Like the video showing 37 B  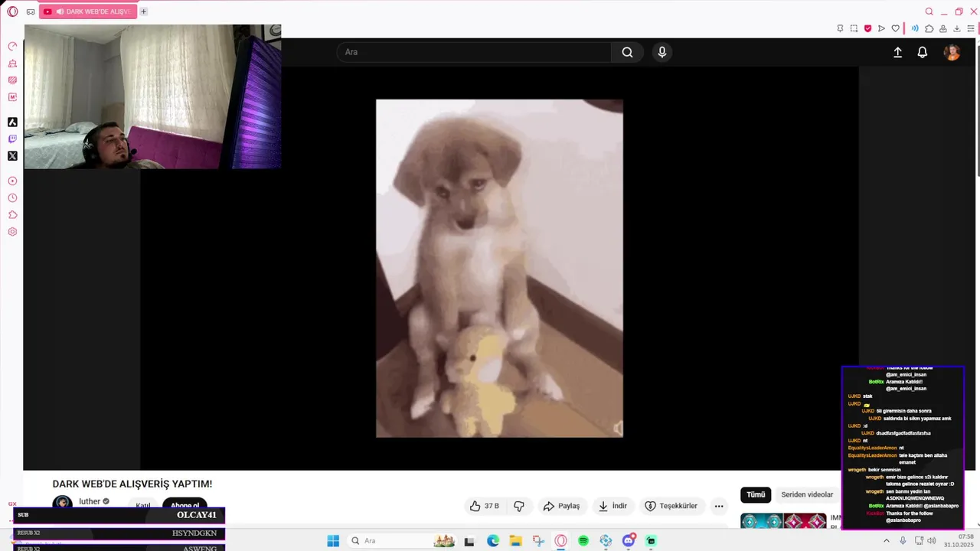coord(484,506)
